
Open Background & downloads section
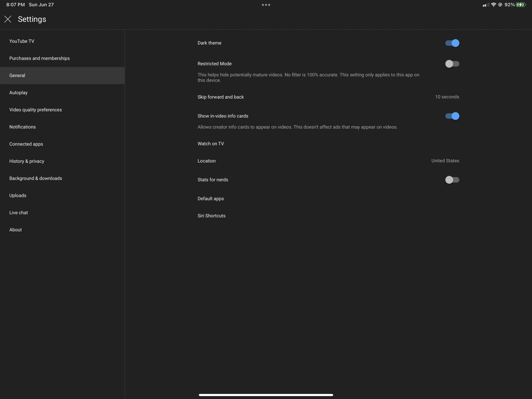pos(36,178)
